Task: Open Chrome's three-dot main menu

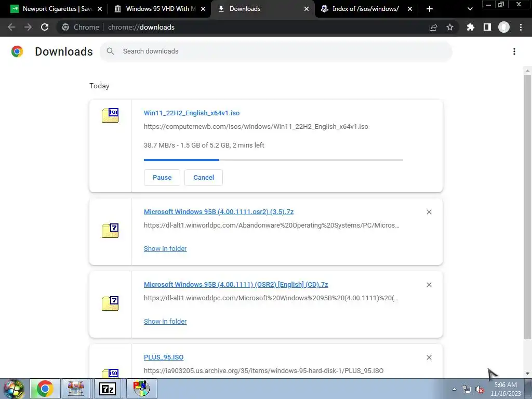Action: click(521, 27)
